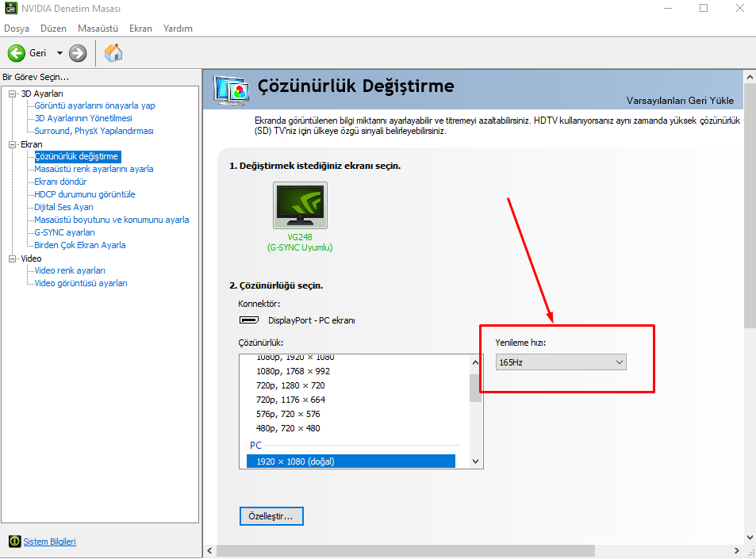This screenshot has width=756, height=559.
Task: Click Varsayılanları Geri Yükle link
Action: coord(680,101)
